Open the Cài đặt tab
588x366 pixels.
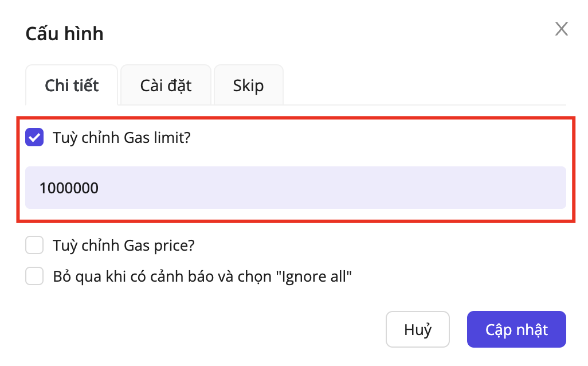pyautogui.click(x=166, y=85)
